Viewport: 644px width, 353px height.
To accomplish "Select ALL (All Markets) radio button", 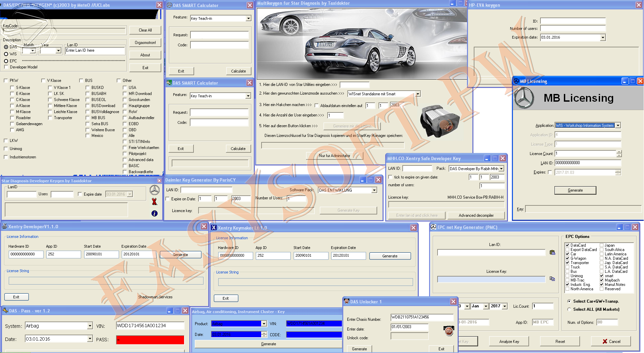I will tap(569, 309).
